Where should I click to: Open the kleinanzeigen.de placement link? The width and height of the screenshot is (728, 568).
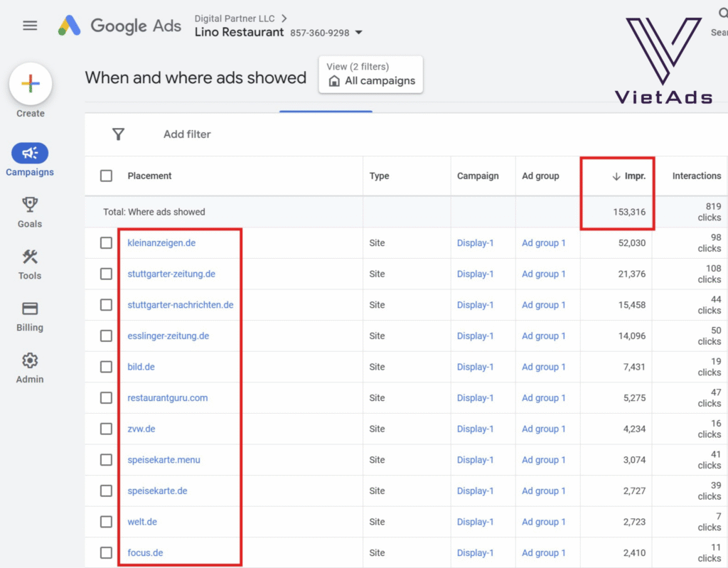[161, 243]
